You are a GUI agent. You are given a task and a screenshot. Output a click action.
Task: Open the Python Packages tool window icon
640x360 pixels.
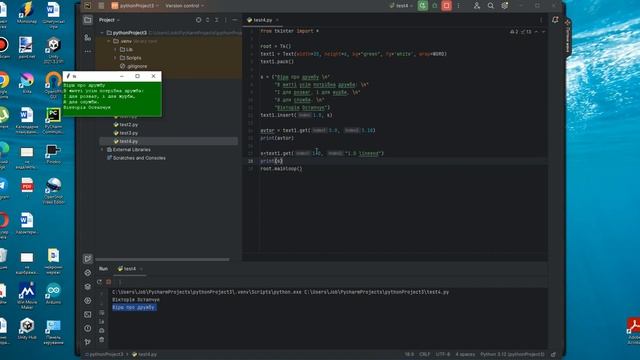(x=88, y=287)
